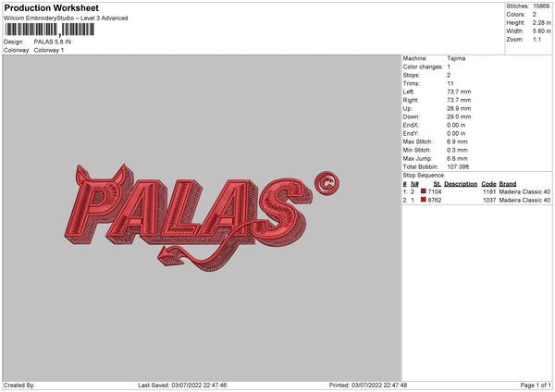This screenshot has width=555, height=392.
Task: Select the Min Stitch value 0.3 mm
Action: [x=457, y=150]
